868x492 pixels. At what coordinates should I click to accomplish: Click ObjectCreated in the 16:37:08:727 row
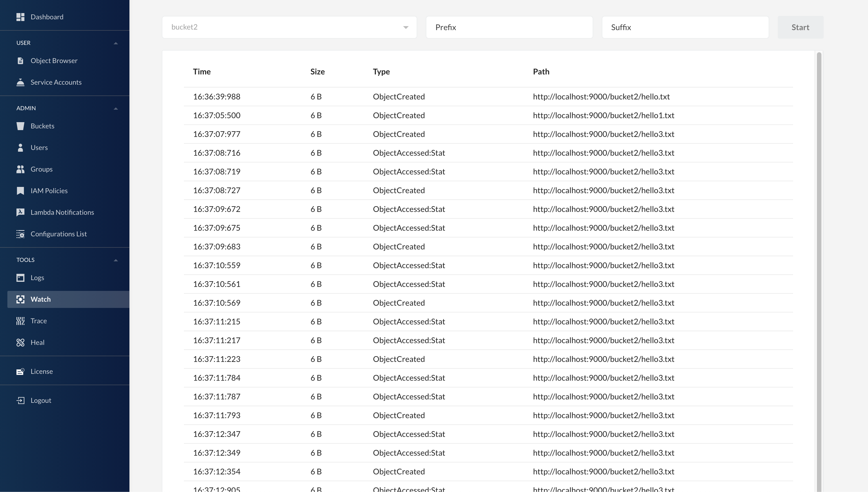(399, 191)
